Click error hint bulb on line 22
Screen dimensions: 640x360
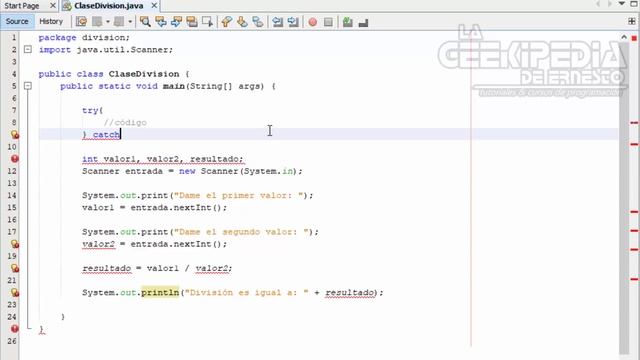[x=15, y=292]
